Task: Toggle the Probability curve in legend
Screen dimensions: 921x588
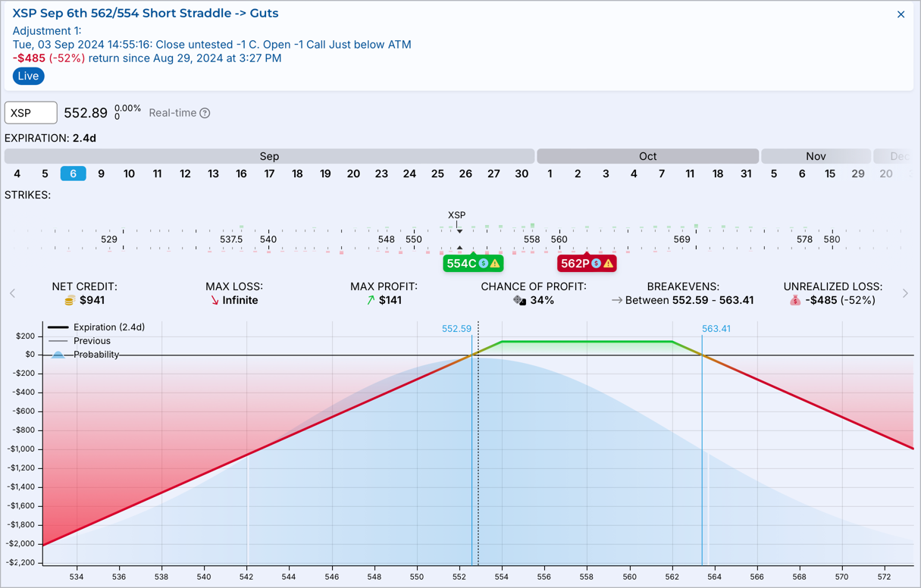Action: [84, 355]
